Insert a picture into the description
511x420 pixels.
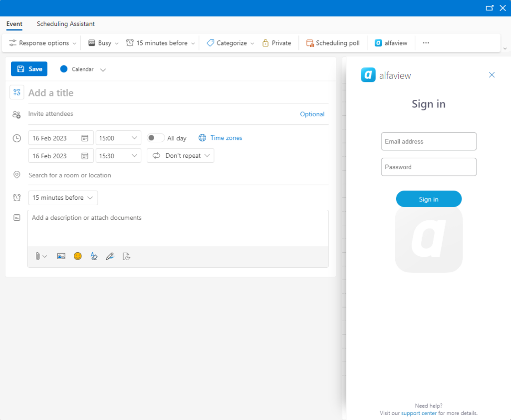(x=61, y=256)
